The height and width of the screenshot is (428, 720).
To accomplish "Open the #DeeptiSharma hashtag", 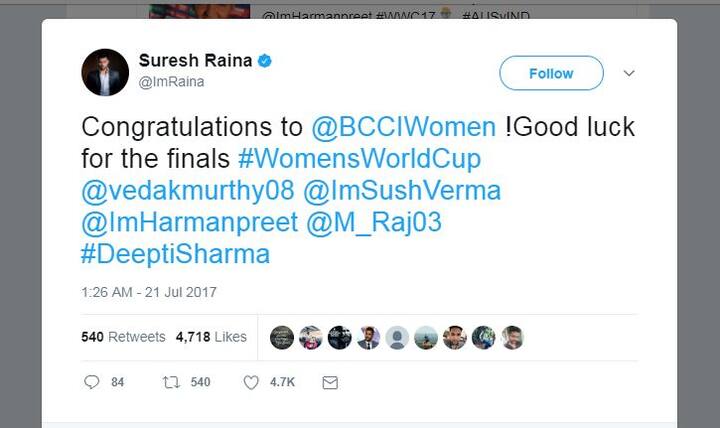I will pyautogui.click(x=175, y=254).
